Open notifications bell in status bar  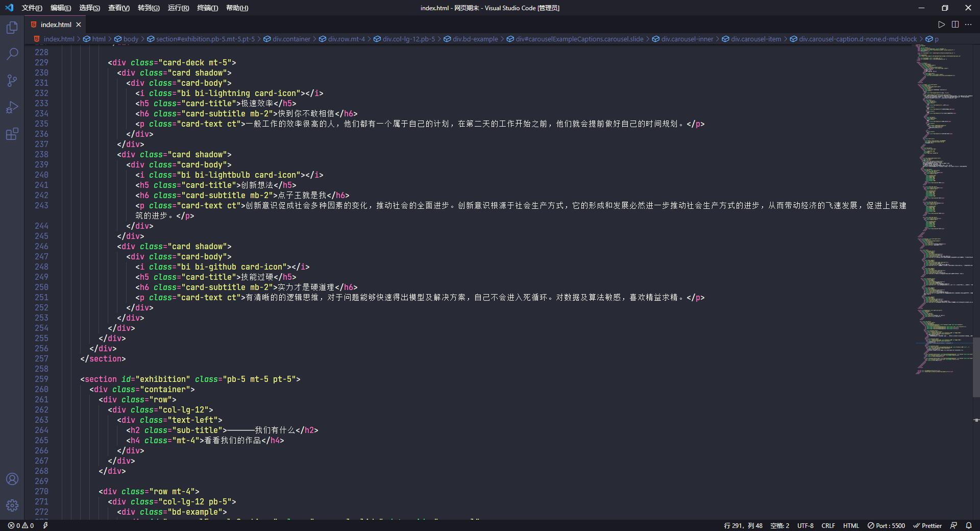[968, 525]
